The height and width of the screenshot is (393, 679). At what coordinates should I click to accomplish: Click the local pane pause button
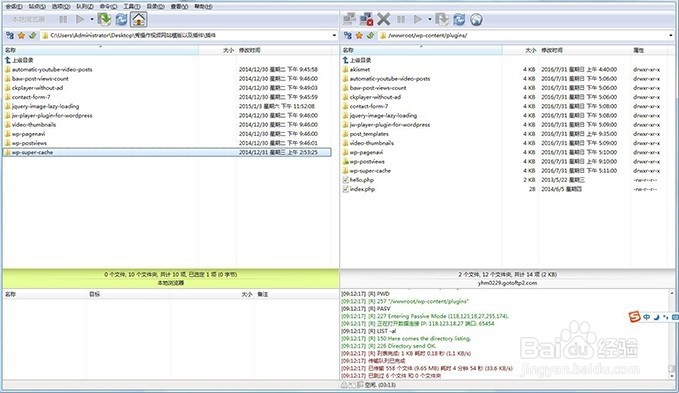[63, 19]
